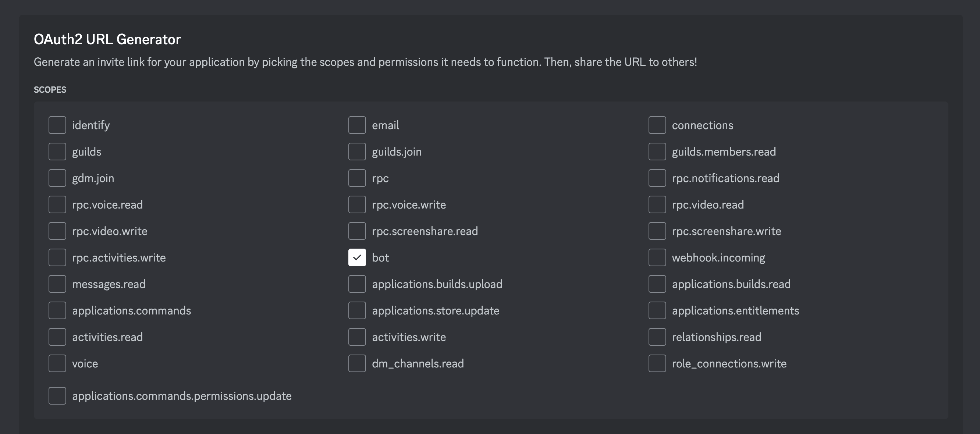
Task: Check the guilds scope box
Action: (57, 152)
